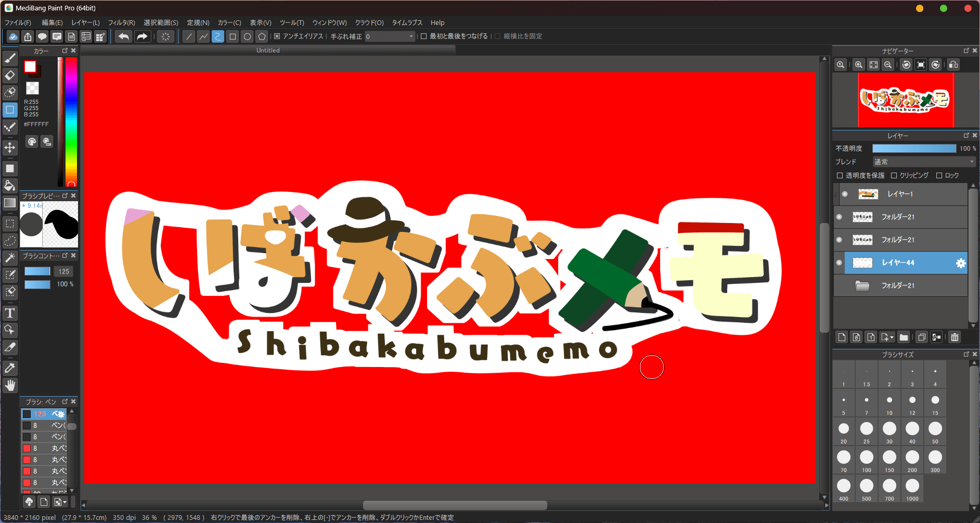
Task: Open the ブレンド mode dropdown
Action: 923,162
